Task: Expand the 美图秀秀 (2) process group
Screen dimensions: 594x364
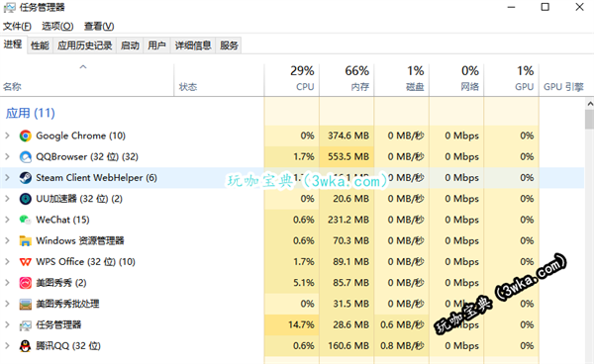Action: tap(7, 282)
